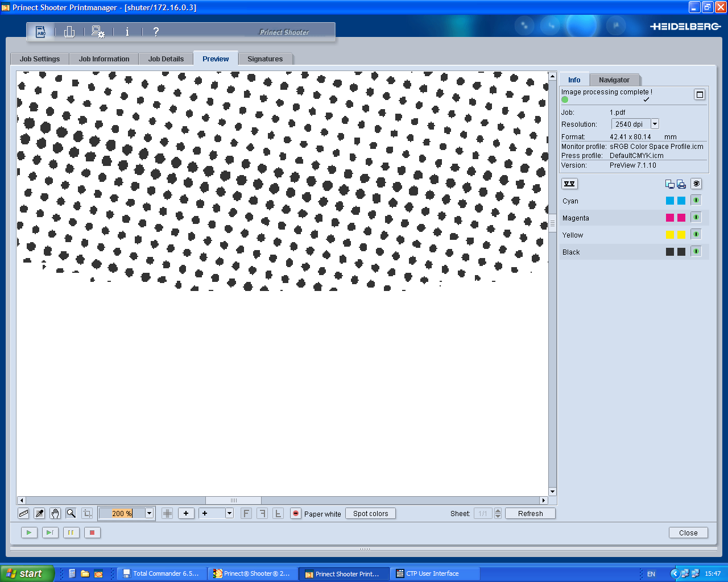Screen dimensions: 728x582
Task: Click the printer output column icon
Action: (681, 184)
